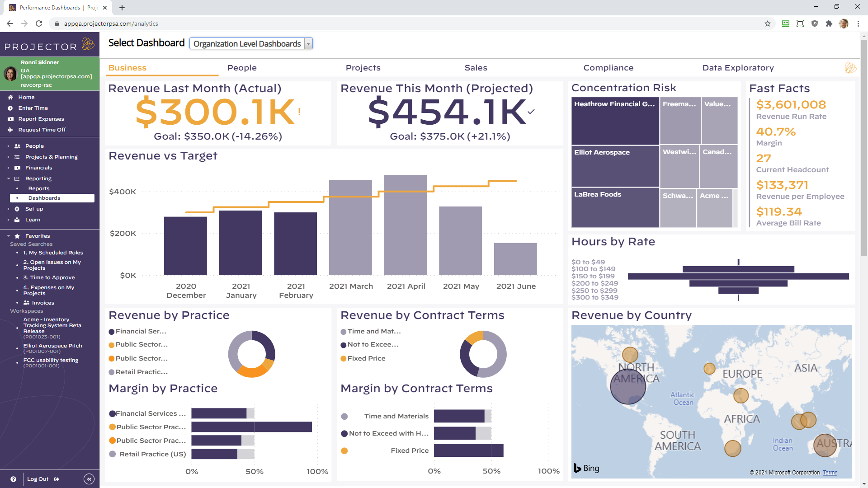Switch to the Sales tab
This screenshot has width=868, height=488.
[476, 68]
